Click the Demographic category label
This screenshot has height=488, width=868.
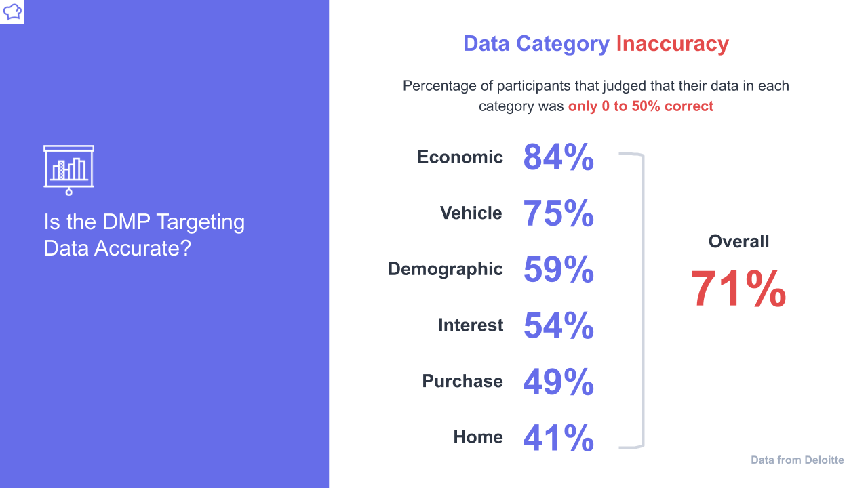click(x=446, y=269)
